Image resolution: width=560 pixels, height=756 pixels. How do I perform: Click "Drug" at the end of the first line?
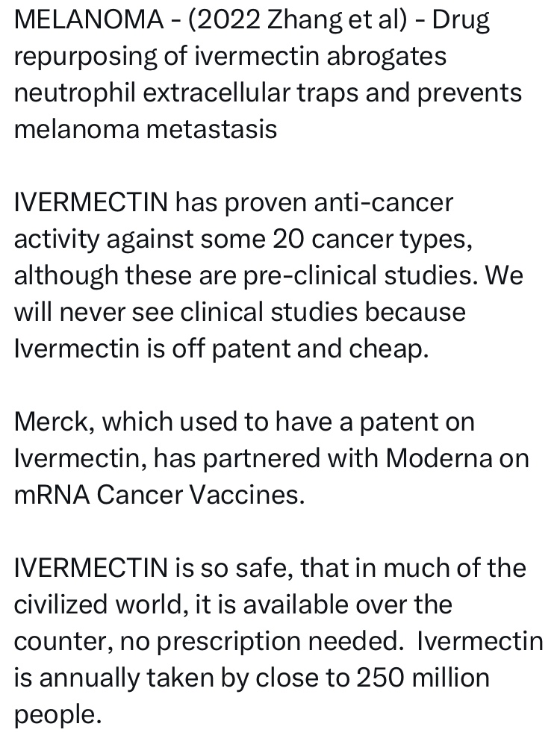click(460, 19)
